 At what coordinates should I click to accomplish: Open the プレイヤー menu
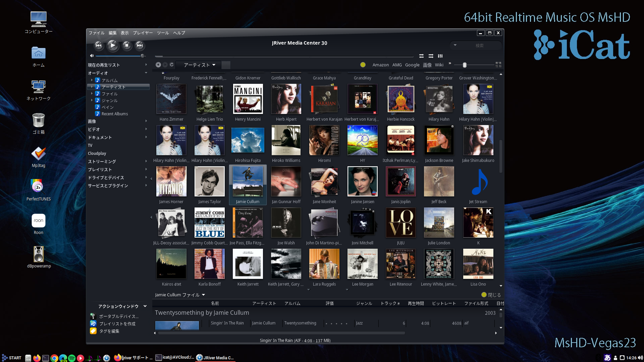click(143, 33)
